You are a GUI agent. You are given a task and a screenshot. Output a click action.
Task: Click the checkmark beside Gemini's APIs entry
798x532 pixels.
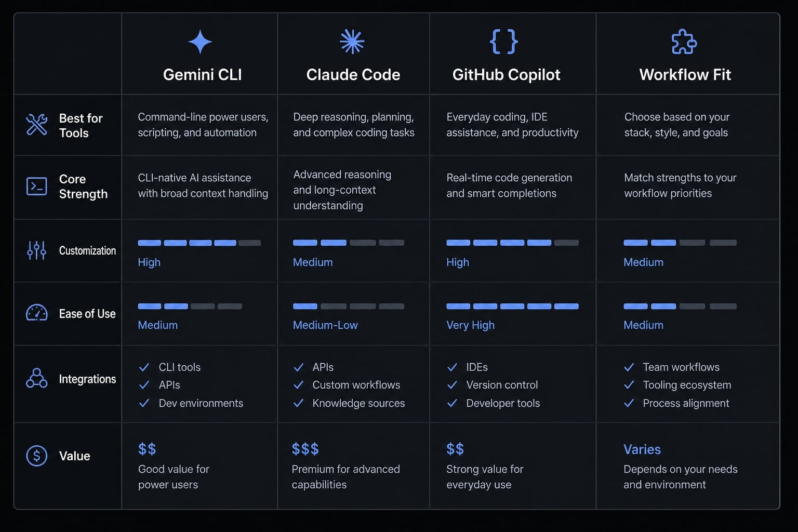coord(144,385)
